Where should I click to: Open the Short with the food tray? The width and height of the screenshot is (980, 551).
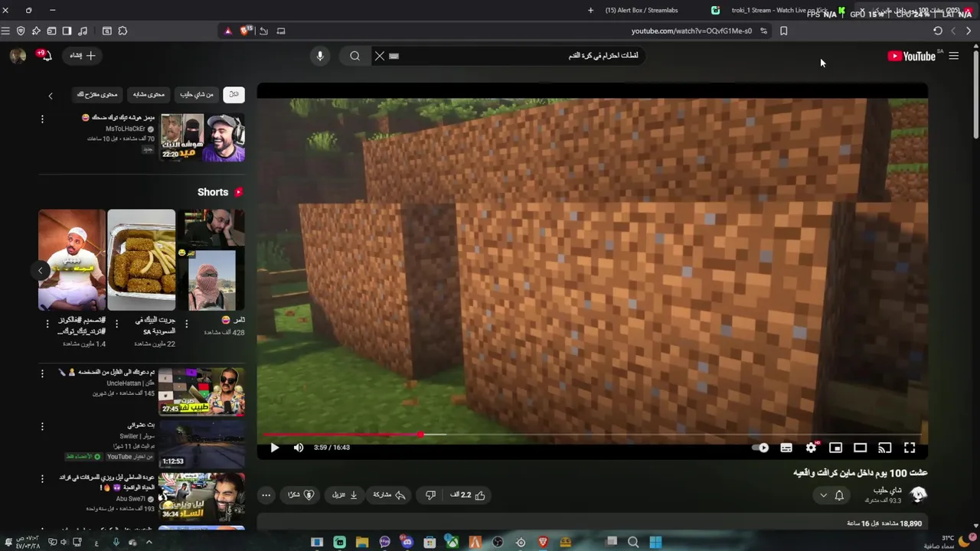141,260
